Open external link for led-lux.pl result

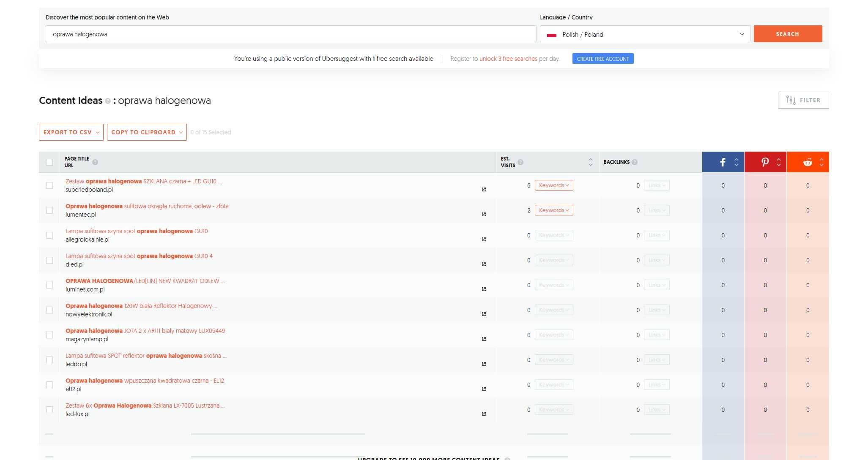point(484,414)
